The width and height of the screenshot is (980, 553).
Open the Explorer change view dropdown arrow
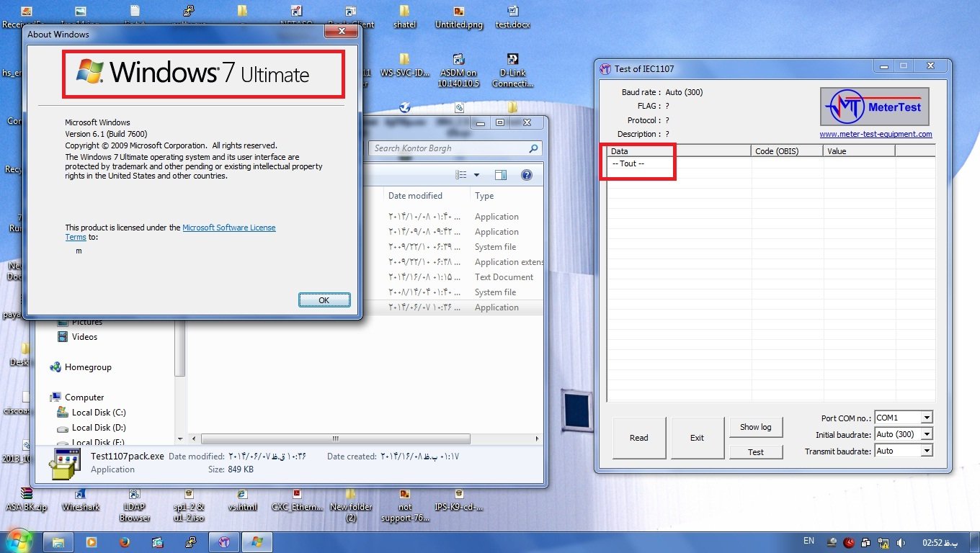[476, 175]
